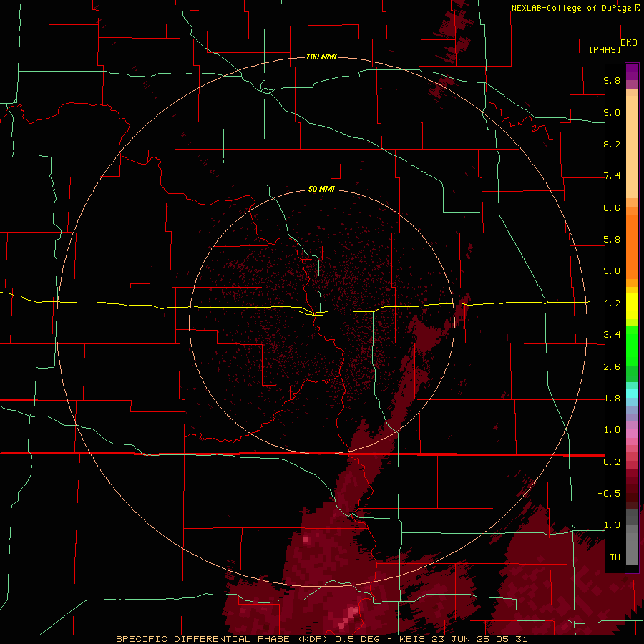Image resolution: width=644 pixels, height=644 pixels.
Task: Click the 4.2 scale value
Action: [x=612, y=303]
